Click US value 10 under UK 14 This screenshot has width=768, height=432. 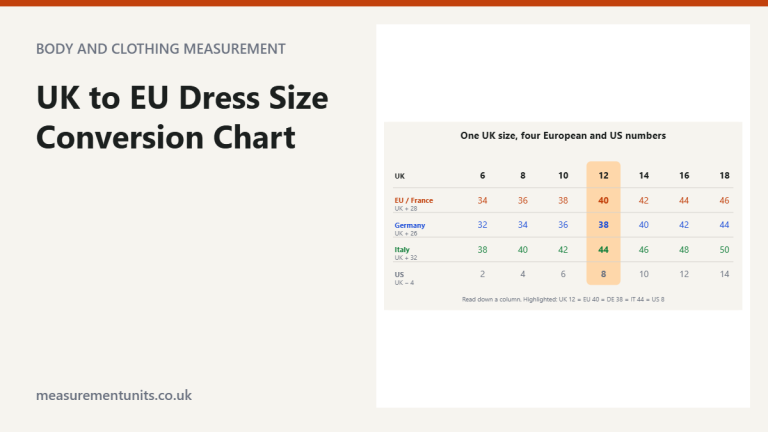(x=644, y=274)
